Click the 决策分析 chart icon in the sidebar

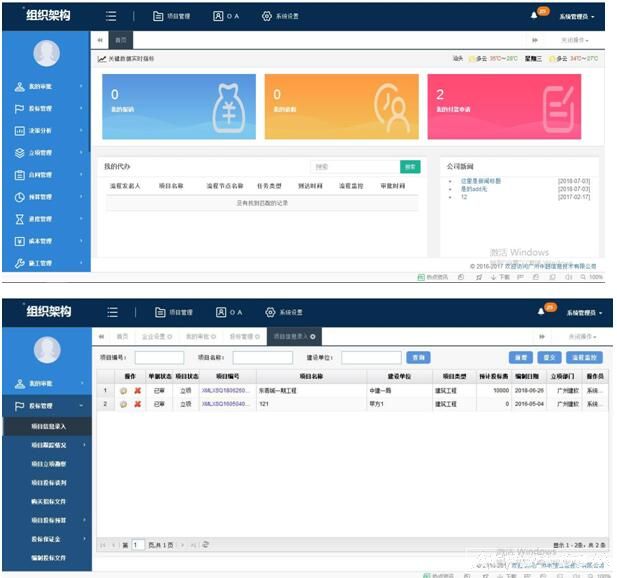tap(19, 131)
